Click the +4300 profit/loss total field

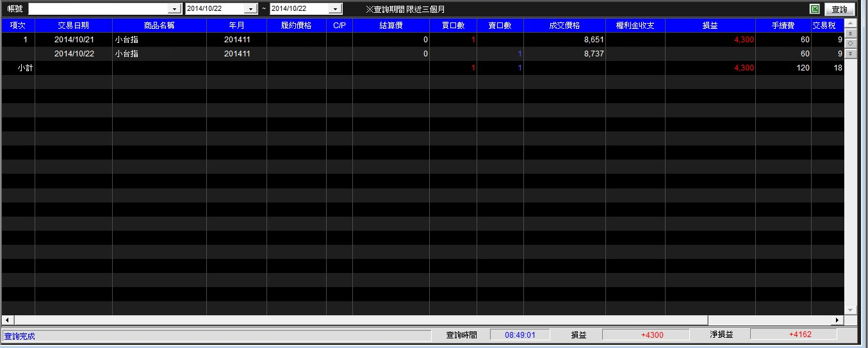(x=646, y=335)
